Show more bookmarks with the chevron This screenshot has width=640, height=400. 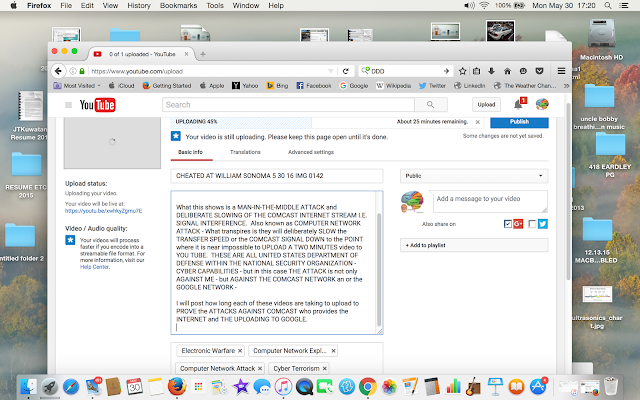pos(566,86)
